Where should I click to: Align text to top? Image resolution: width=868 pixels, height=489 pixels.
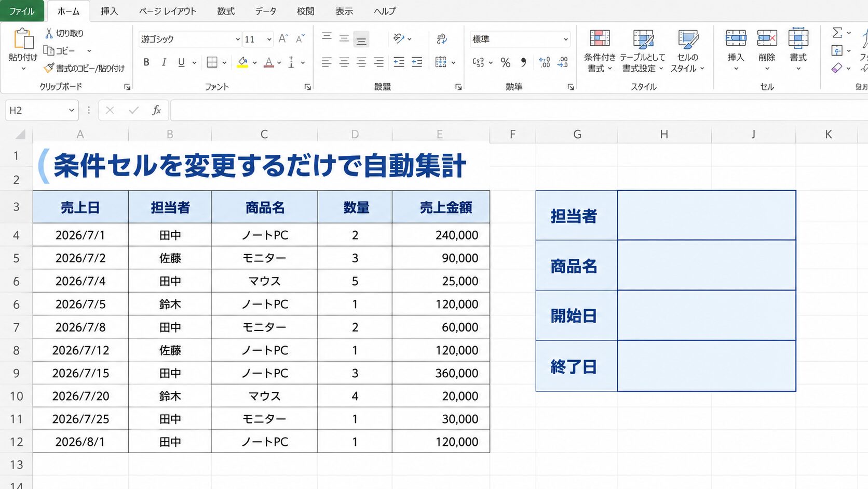pos(327,37)
